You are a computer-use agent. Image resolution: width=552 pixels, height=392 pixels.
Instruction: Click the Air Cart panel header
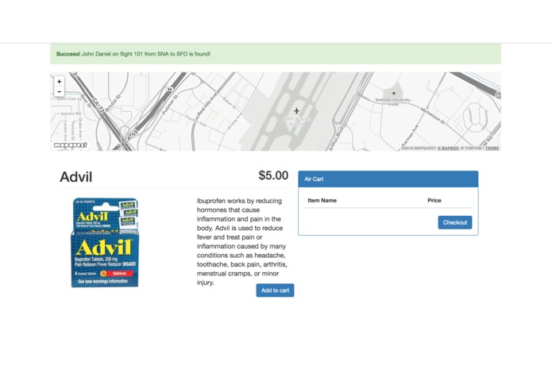point(388,179)
